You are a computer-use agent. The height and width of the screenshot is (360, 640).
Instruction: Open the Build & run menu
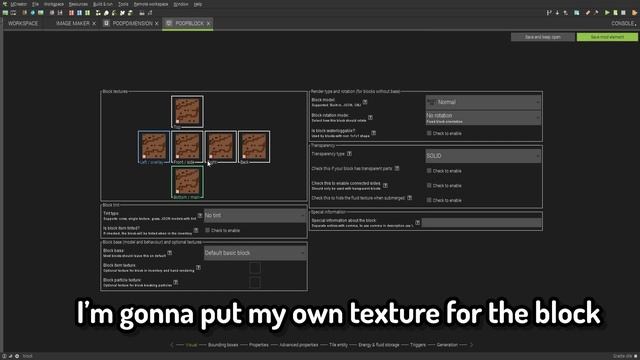tap(103, 4)
